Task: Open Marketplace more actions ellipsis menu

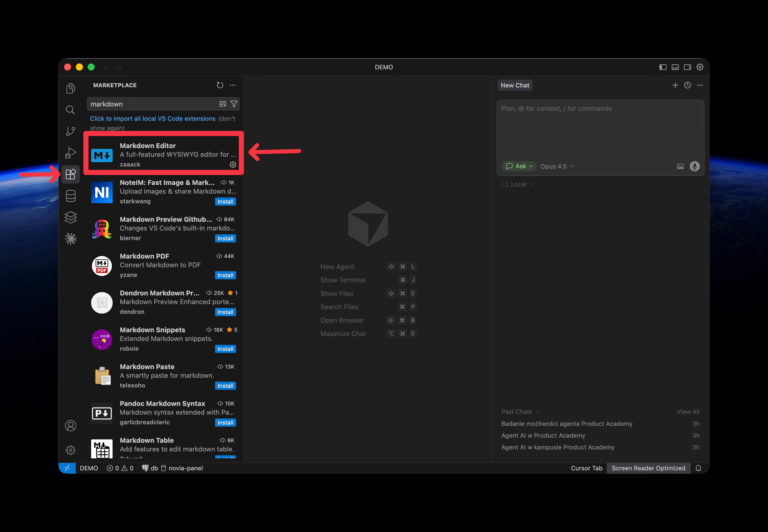Action: pyautogui.click(x=232, y=85)
